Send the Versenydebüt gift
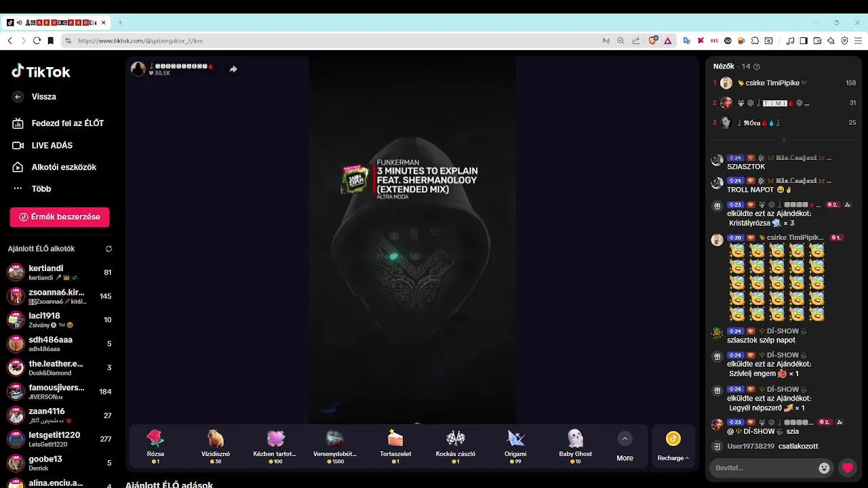Viewport: 868px width, 488px height. click(x=335, y=445)
